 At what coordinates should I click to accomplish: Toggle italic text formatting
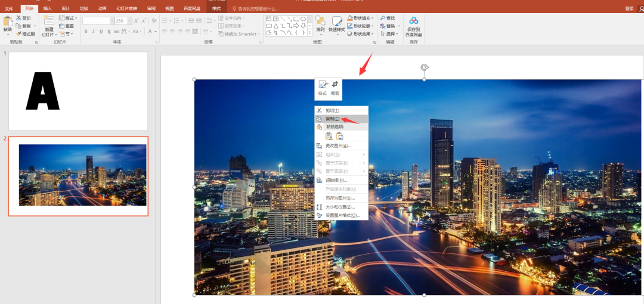point(94,32)
